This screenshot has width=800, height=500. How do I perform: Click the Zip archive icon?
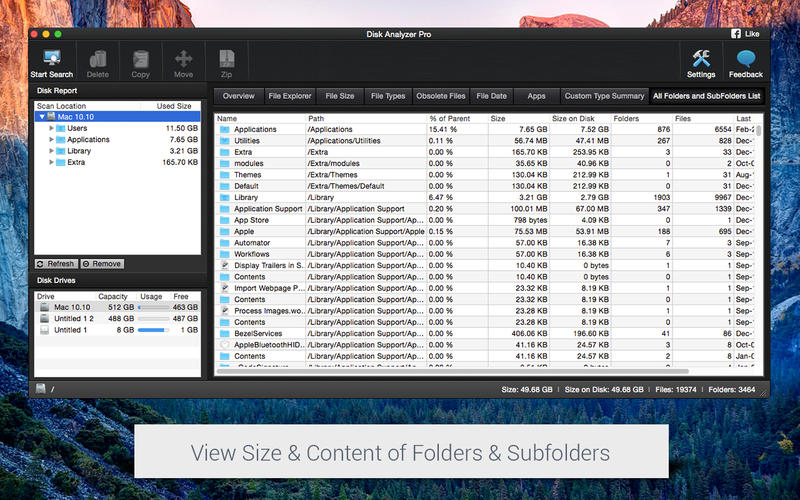coord(227,59)
